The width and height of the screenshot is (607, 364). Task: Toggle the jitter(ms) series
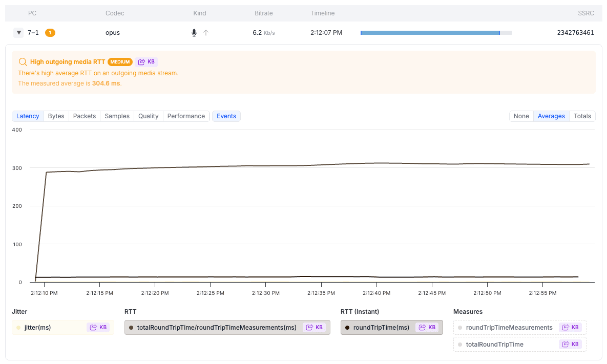point(38,328)
